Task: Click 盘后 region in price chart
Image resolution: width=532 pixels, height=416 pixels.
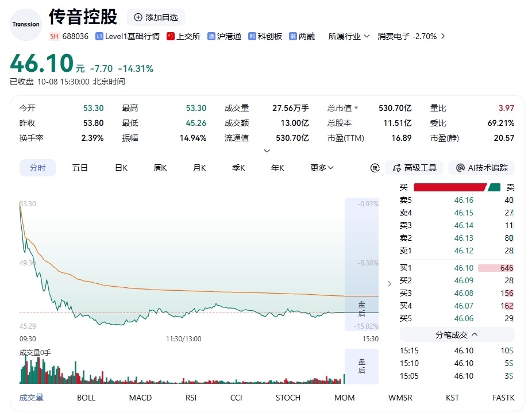Action: point(362,264)
